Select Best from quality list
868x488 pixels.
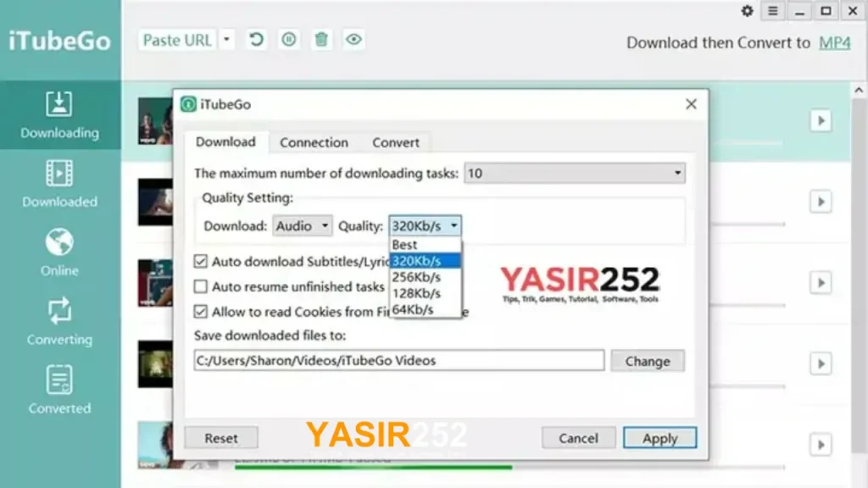click(x=426, y=245)
